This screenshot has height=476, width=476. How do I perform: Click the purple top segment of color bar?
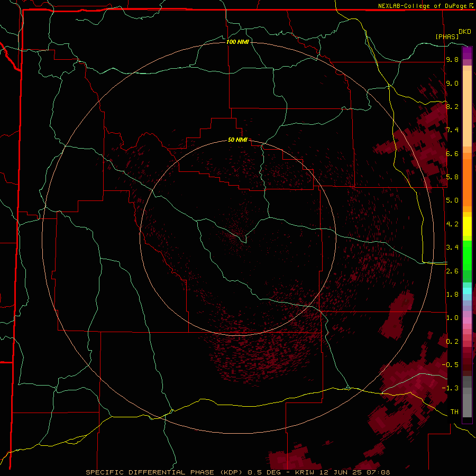click(467, 53)
